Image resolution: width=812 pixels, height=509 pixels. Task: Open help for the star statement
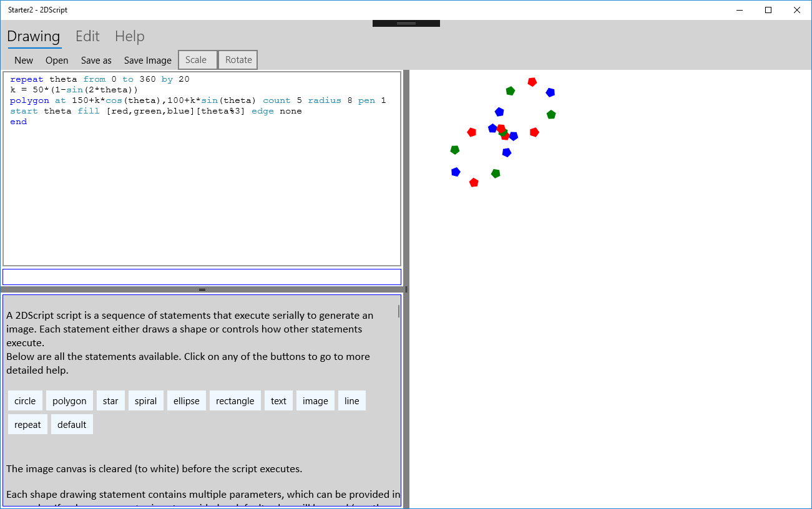[110, 400]
